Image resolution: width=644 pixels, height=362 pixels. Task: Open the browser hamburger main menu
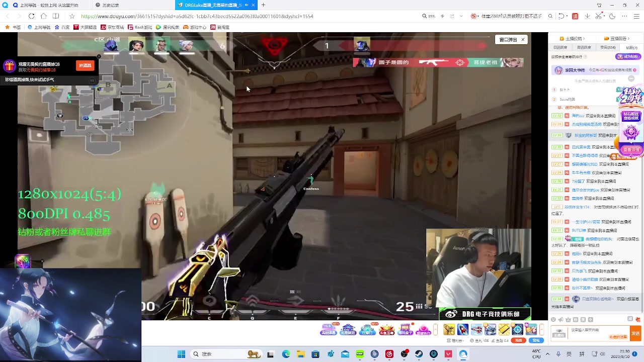click(636, 16)
